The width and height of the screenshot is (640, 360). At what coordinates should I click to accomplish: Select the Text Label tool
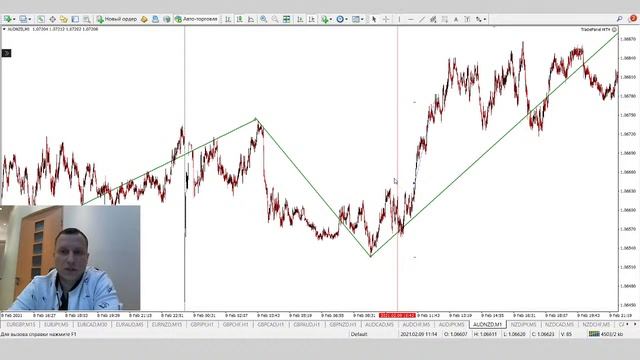coord(467,19)
